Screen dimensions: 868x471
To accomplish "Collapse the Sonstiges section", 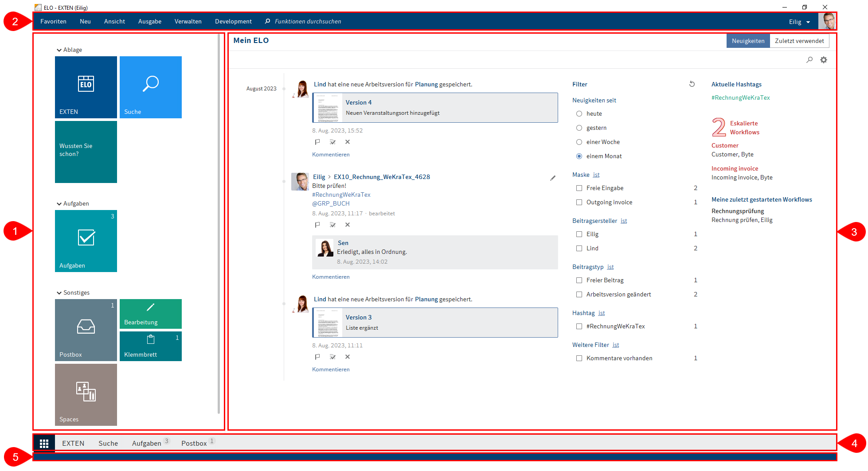I will pyautogui.click(x=59, y=292).
